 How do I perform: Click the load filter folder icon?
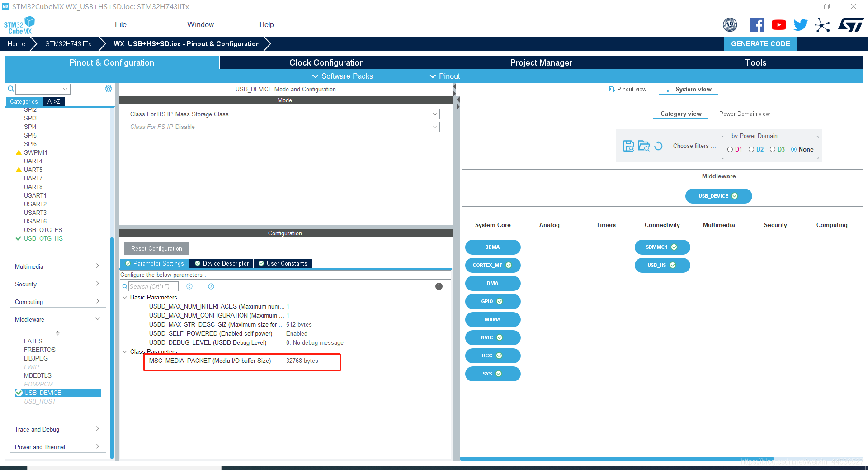tap(644, 146)
